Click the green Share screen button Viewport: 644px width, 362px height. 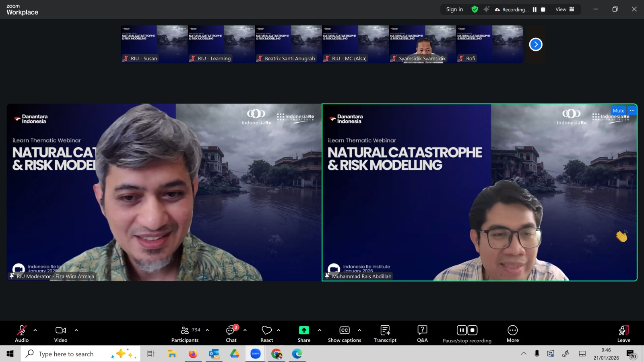(304, 330)
